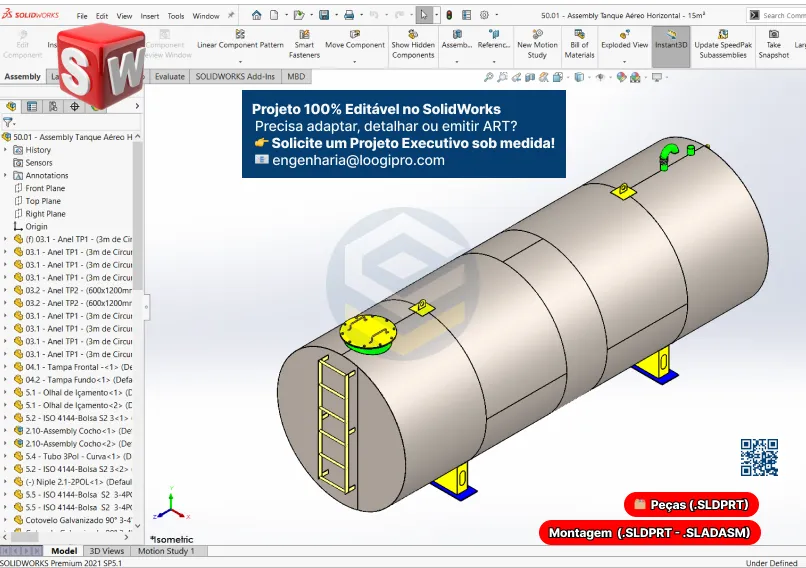Switch to the Motion Study 1 tab
Image resolution: width=806 pixels, height=568 pixels.
click(x=167, y=551)
